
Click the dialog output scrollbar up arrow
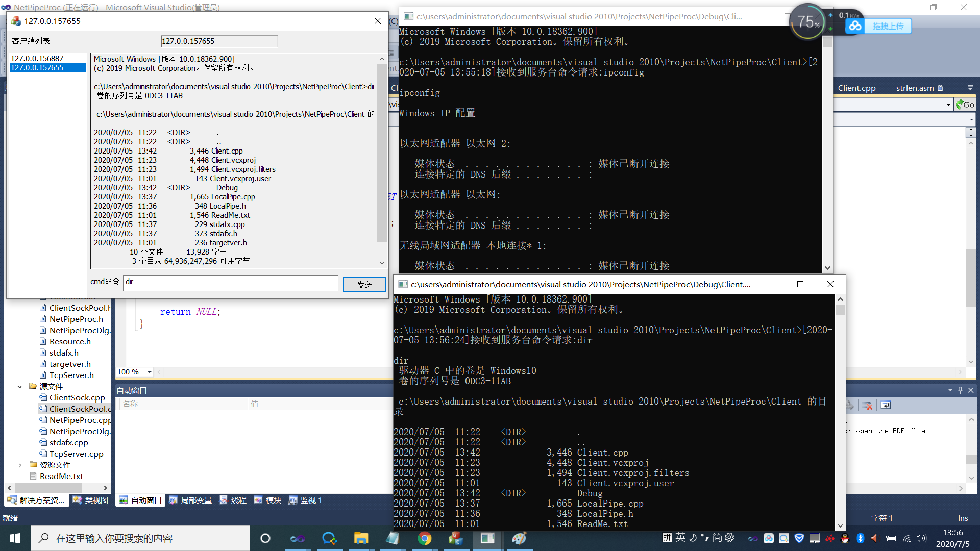(x=382, y=59)
